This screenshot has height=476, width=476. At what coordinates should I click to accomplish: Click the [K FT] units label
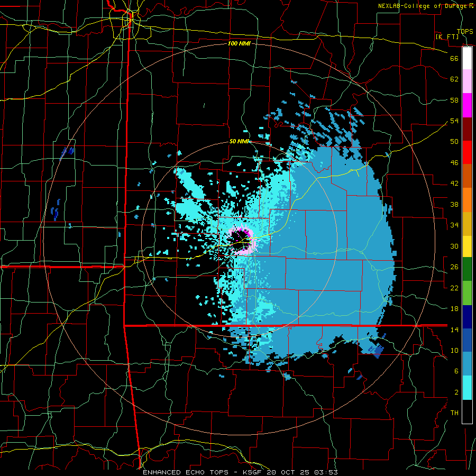click(x=447, y=36)
